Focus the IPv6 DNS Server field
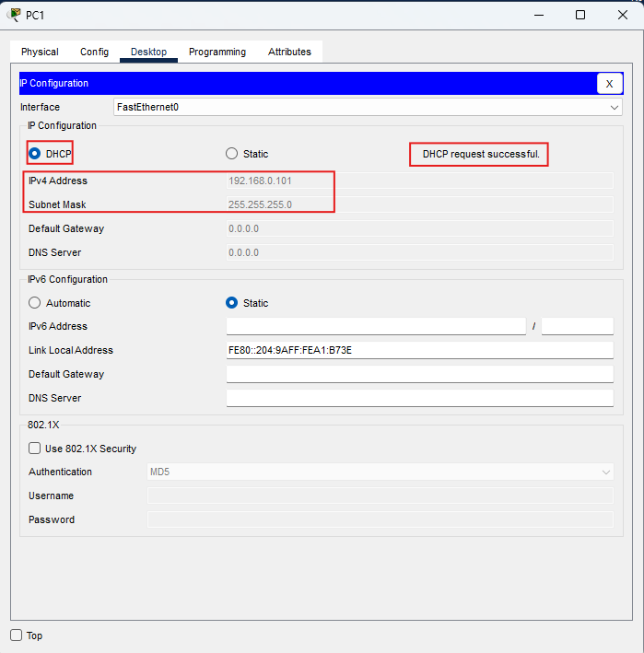This screenshot has width=644, height=653. pos(420,398)
